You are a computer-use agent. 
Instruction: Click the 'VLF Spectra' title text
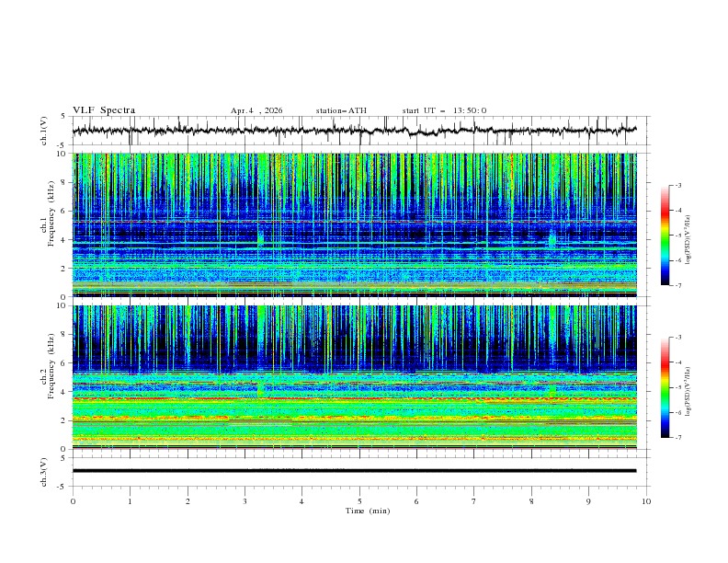(104, 110)
